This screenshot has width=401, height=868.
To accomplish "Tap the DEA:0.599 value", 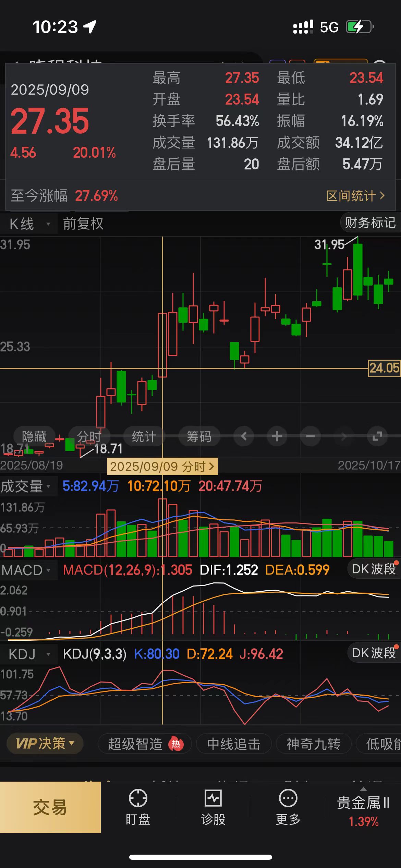I will point(297,570).
